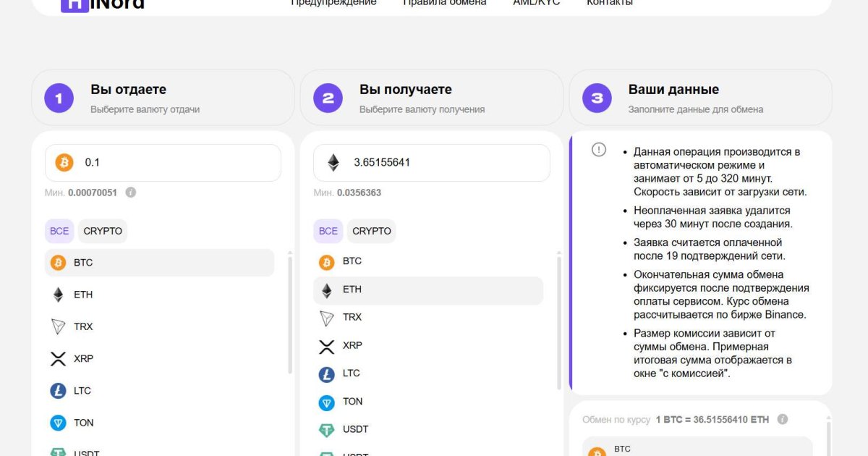Click the exclamation info icon in notice
Viewport: 868px width, 456px height.
tap(599, 150)
